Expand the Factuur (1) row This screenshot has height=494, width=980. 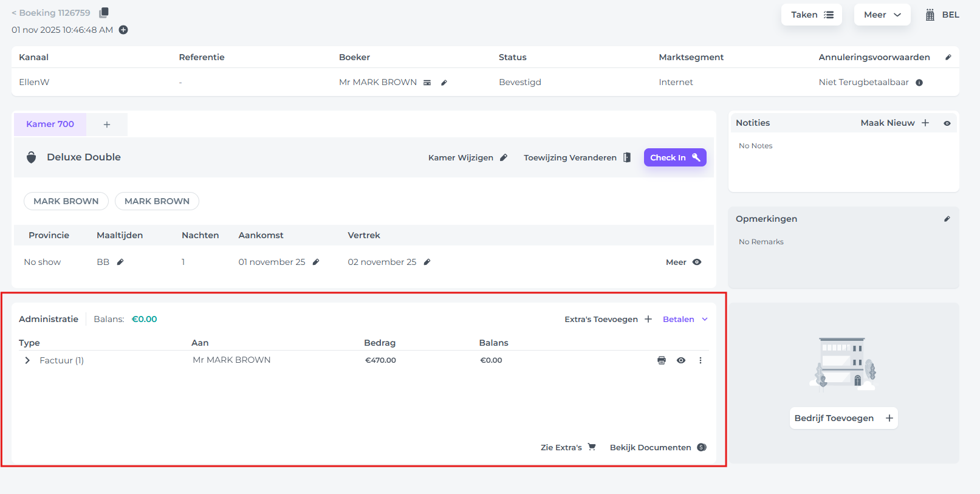27,360
